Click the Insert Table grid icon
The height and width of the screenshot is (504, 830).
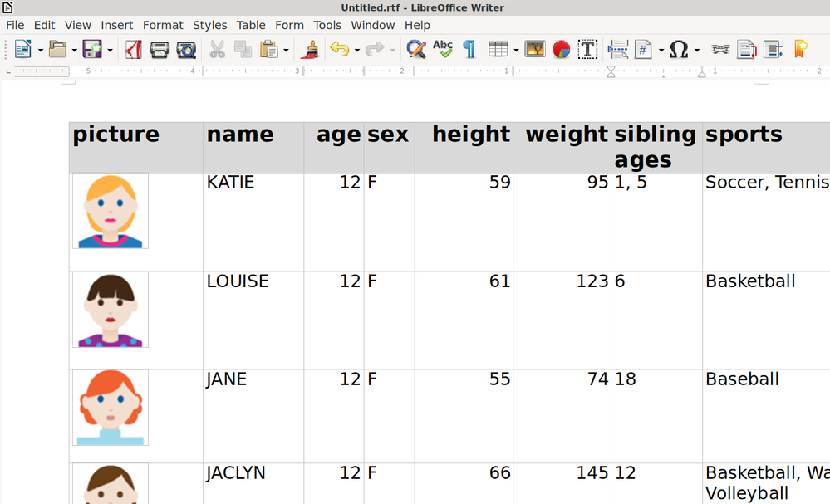click(x=498, y=50)
